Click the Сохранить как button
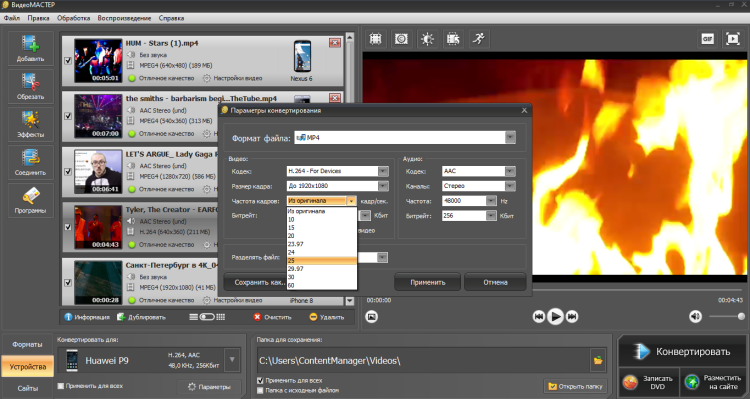 tap(255, 282)
